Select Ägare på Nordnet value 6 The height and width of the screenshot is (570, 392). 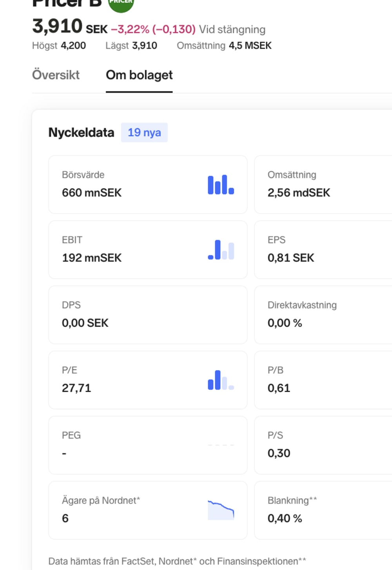65,518
